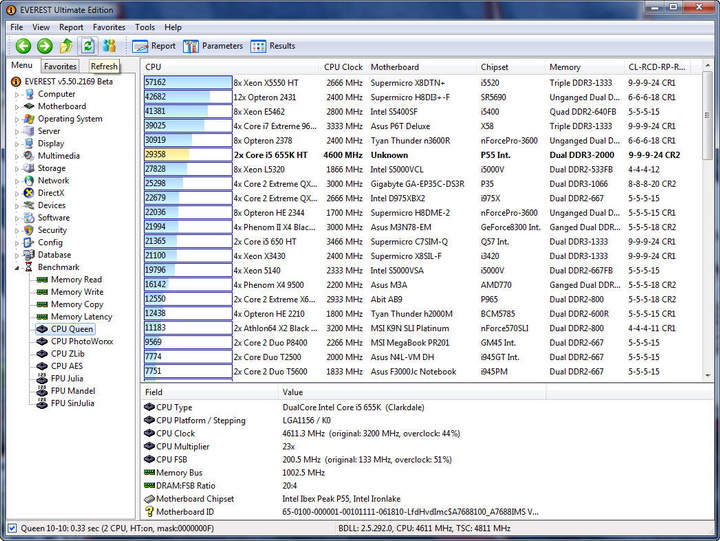This screenshot has width=720, height=541.
Task: Select the Storage tree icon
Action: (29, 169)
